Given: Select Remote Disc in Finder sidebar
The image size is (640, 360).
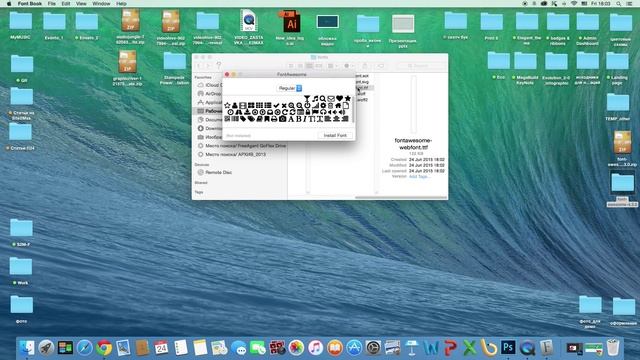Looking at the screenshot, I should pos(218,172).
